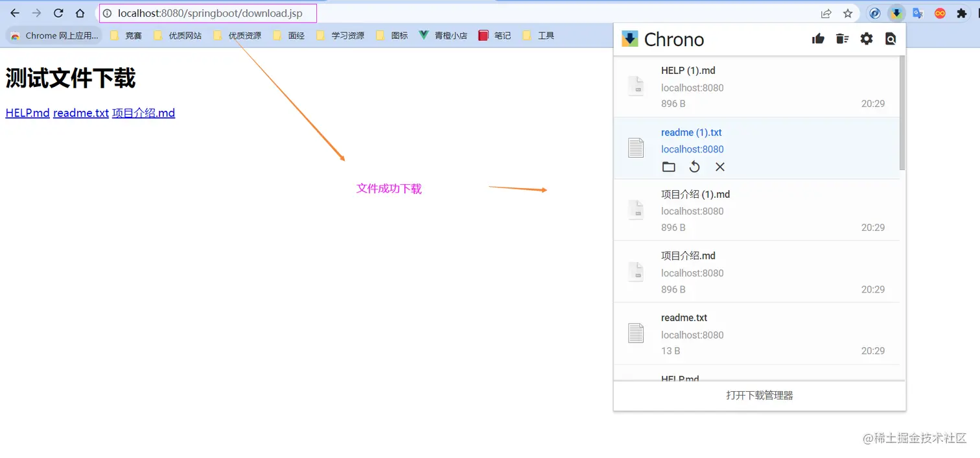Open the 优质资源 bookmark folder
Screen dimensions: 980x458
237,36
